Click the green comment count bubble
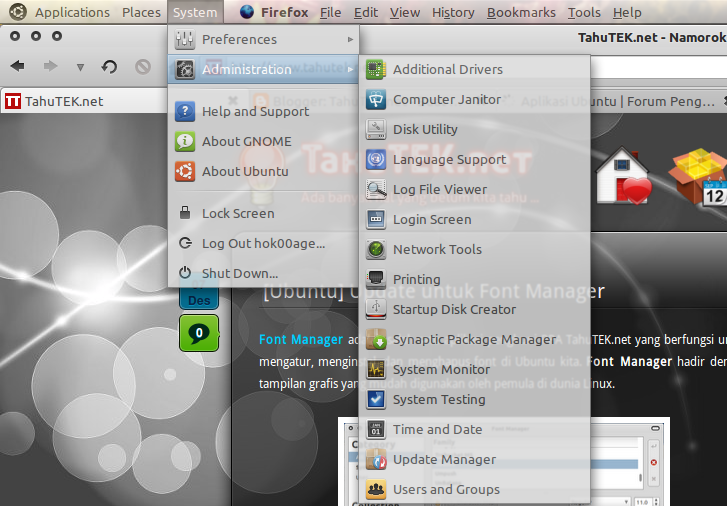 click(198, 332)
